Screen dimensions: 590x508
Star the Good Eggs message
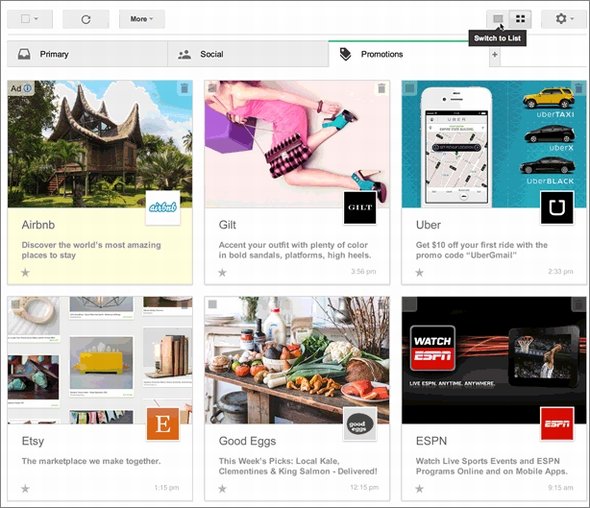click(222, 488)
